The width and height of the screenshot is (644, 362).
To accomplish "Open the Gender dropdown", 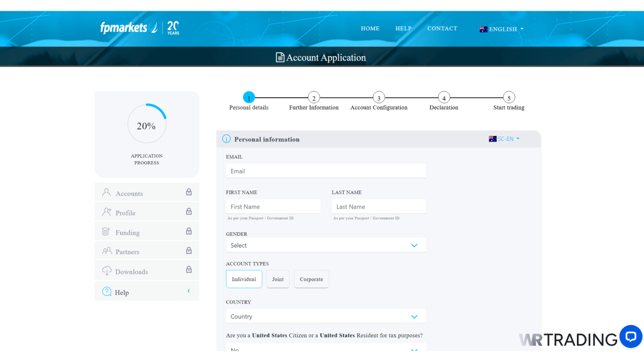I will (x=326, y=245).
